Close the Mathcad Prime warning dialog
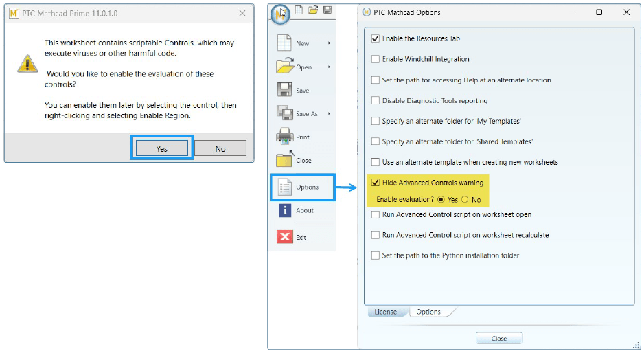This screenshot has width=644, height=353. (242, 14)
